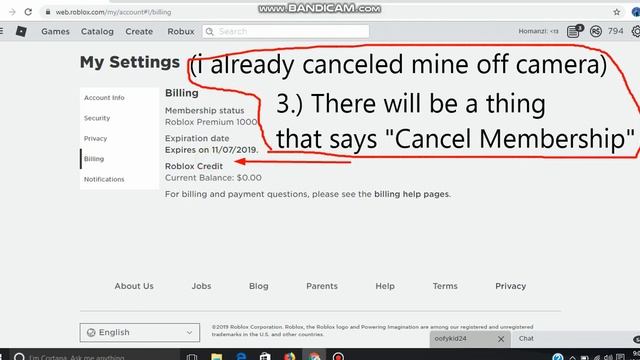Viewport: 640px width, 360px height.
Task: Close the oofykid24 chat tab
Action: [x=501, y=339]
